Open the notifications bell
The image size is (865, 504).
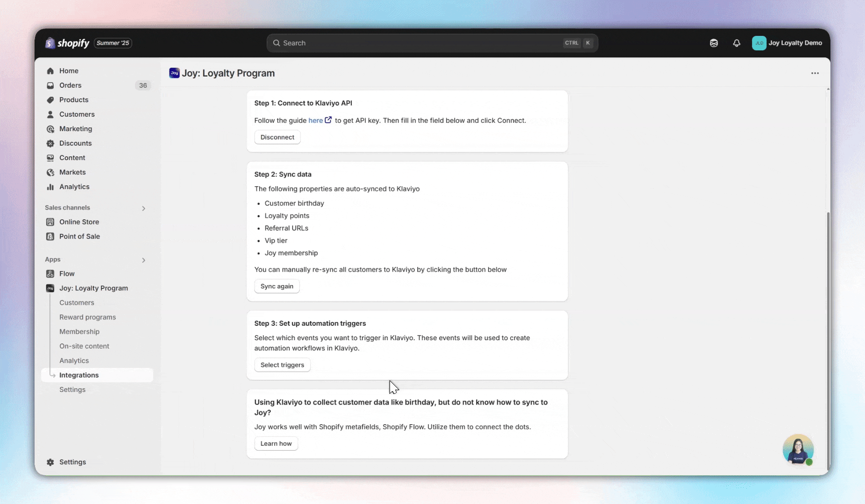737,43
